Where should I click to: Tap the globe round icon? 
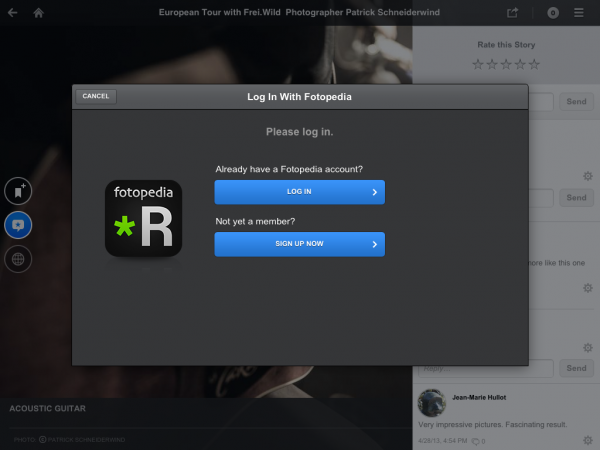[x=18, y=259]
